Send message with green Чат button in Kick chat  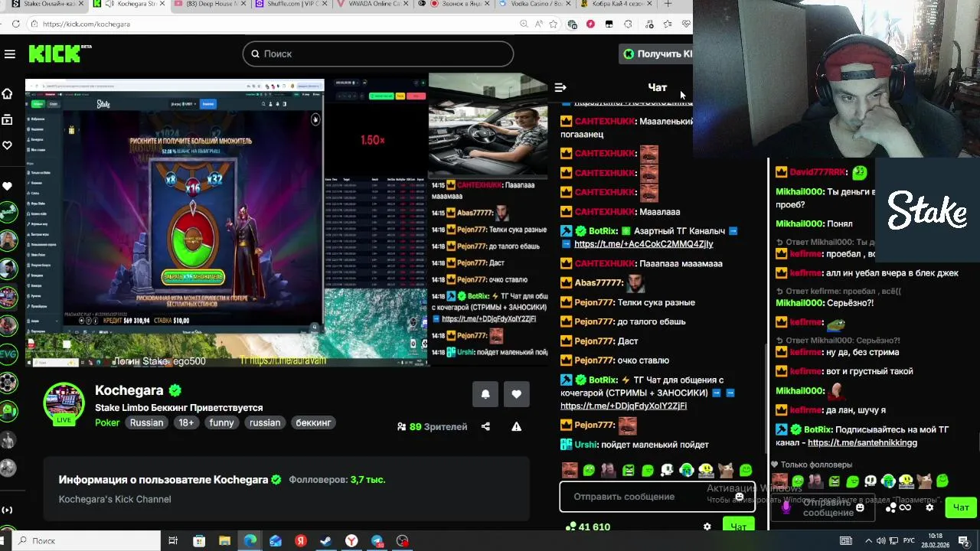click(738, 527)
